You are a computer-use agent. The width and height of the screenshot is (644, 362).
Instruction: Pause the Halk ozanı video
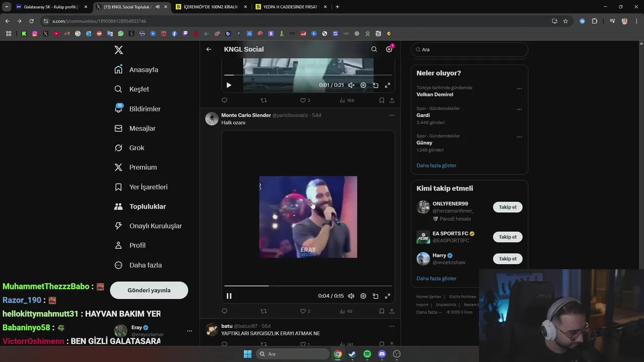point(229,296)
